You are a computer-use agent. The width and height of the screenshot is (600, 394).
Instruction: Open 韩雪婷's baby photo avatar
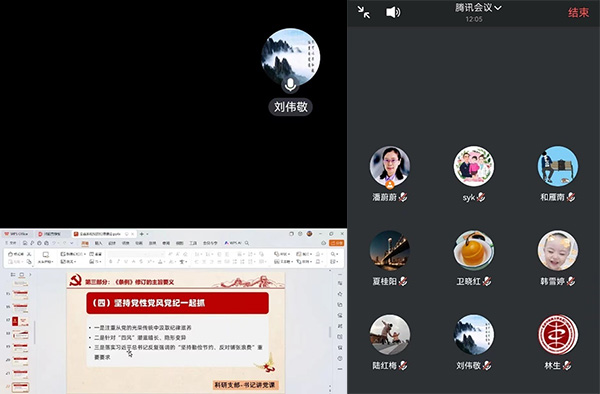tap(558, 250)
